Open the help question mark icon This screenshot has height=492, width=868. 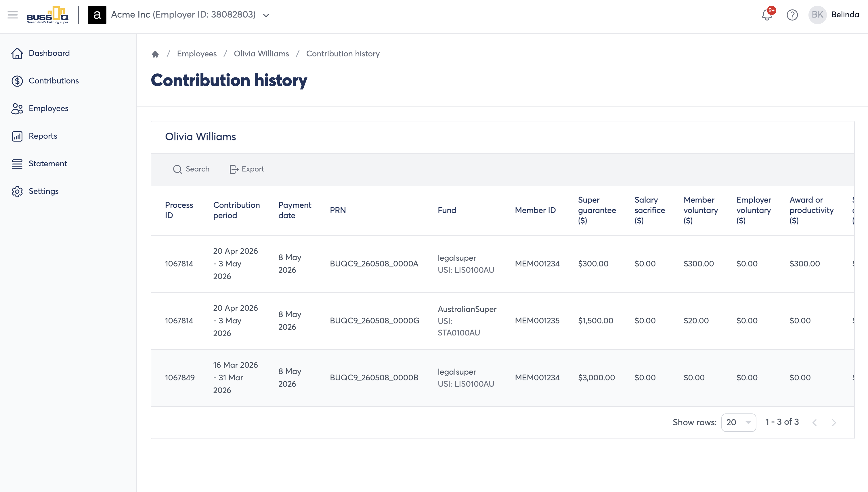point(792,15)
